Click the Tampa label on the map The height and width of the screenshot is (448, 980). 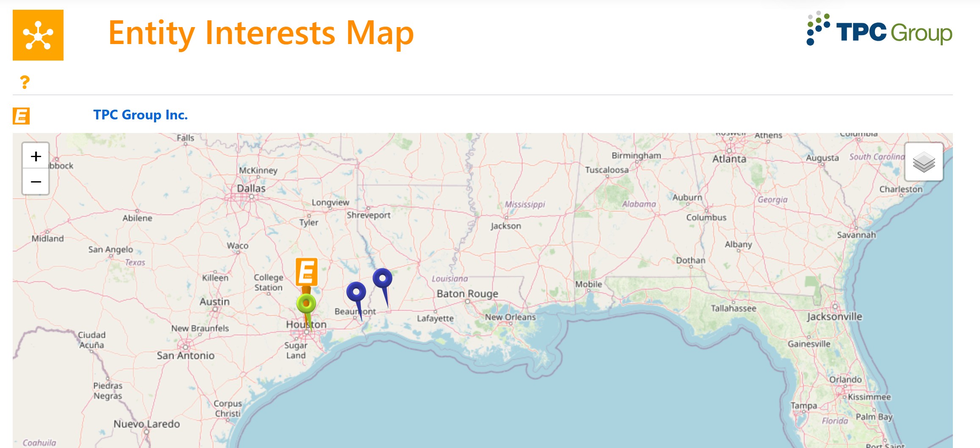(x=804, y=406)
